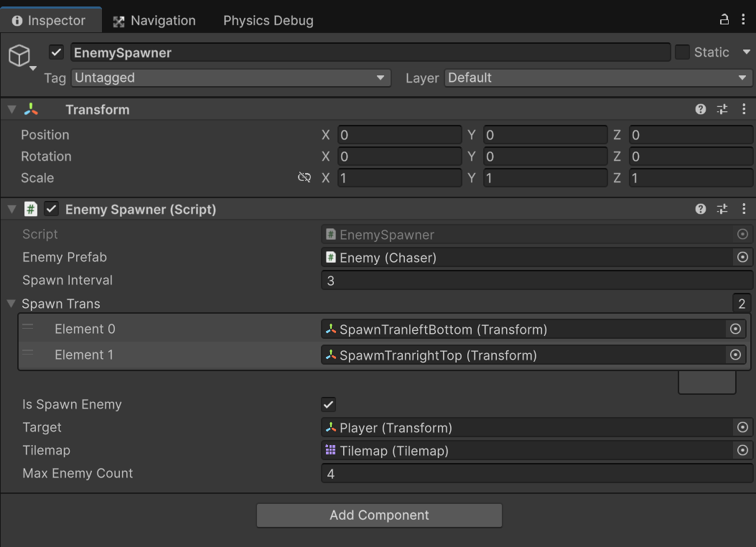The height and width of the screenshot is (547, 756).
Task: Uncheck the Is Spawn Enemy checkbox
Action: [329, 404]
